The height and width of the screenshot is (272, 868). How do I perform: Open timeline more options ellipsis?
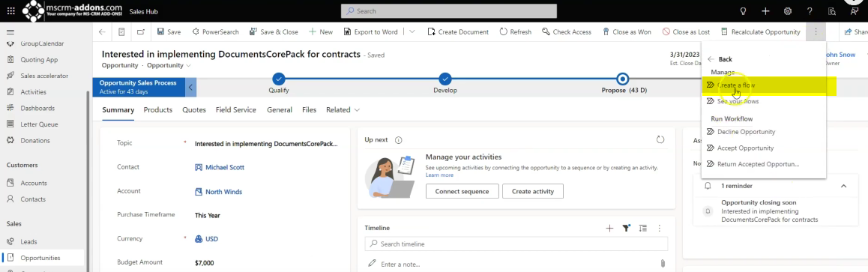(x=660, y=229)
